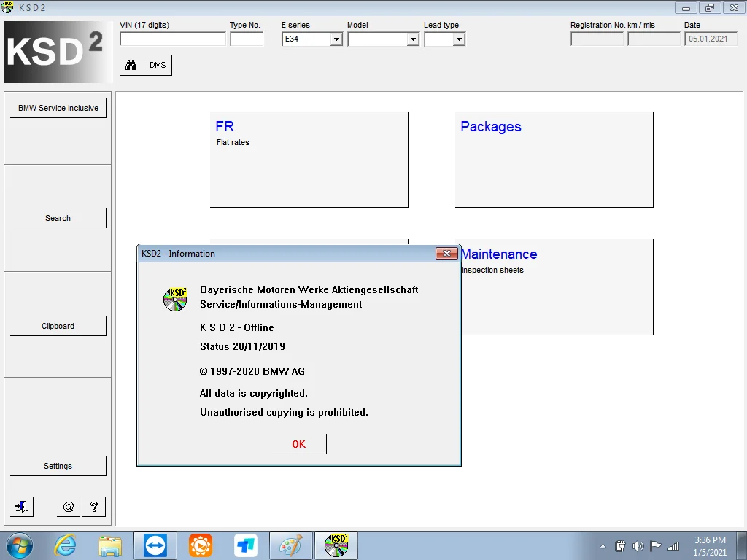Open the Maintenance Inspection sheets tile

tap(557, 287)
